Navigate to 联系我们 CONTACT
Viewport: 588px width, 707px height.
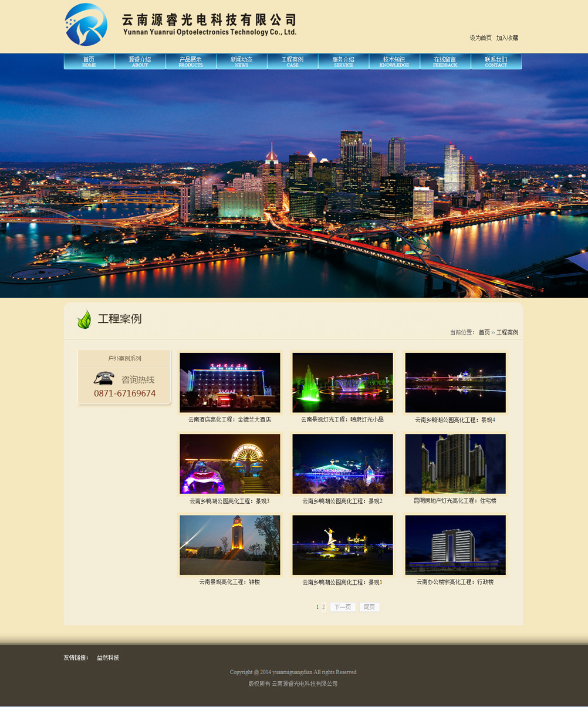click(x=496, y=62)
